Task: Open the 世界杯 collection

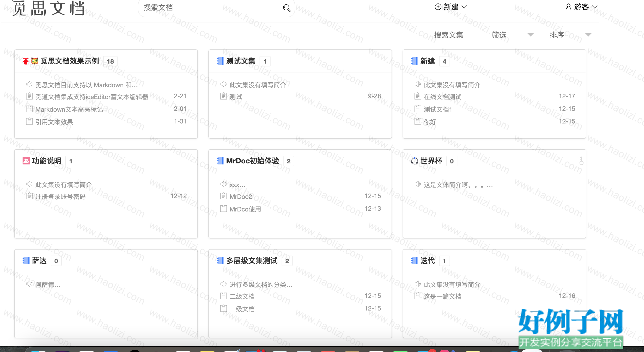Action: (431, 161)
